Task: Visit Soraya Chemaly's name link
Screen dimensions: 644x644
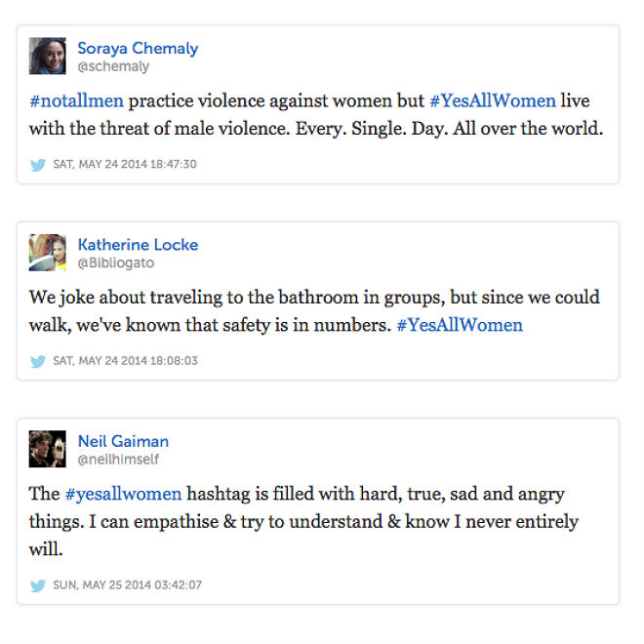Action: (138, 49)
